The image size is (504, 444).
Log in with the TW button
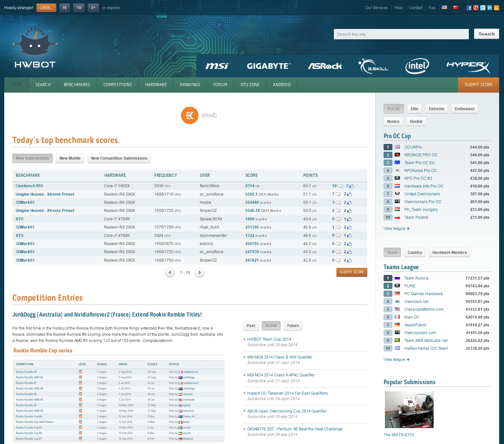pos(79,8)
